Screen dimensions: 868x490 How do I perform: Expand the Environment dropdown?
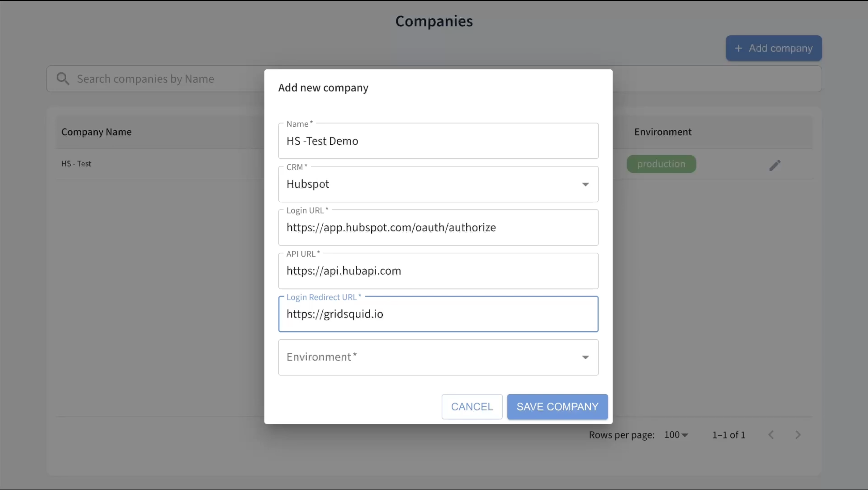point(585,357)
